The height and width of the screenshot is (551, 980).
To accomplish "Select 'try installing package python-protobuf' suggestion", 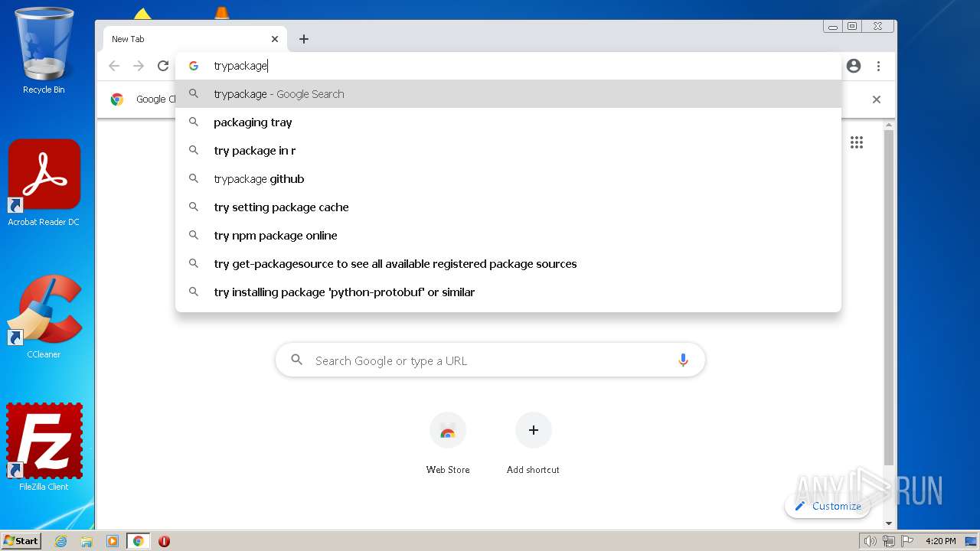I will click(508, 292).
